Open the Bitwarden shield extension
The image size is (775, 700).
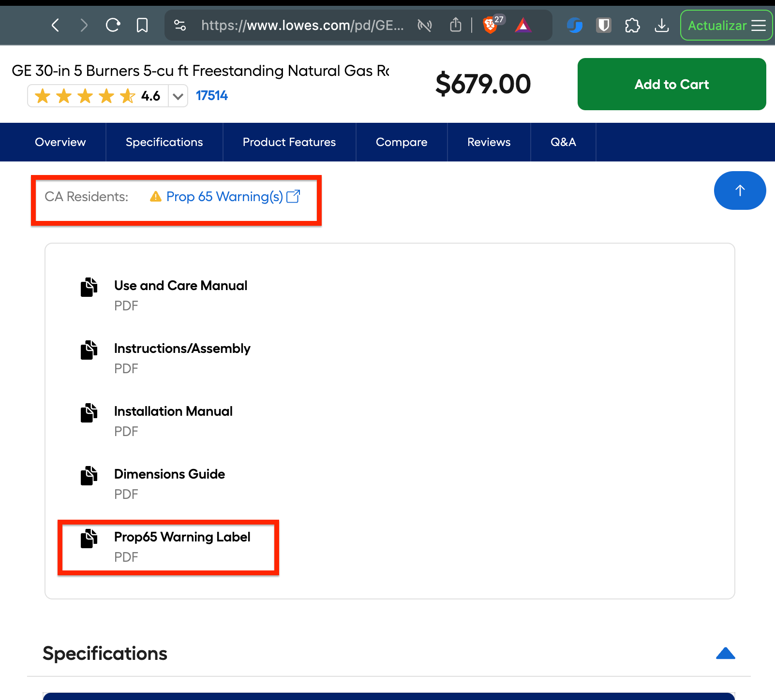click(604, 25)
